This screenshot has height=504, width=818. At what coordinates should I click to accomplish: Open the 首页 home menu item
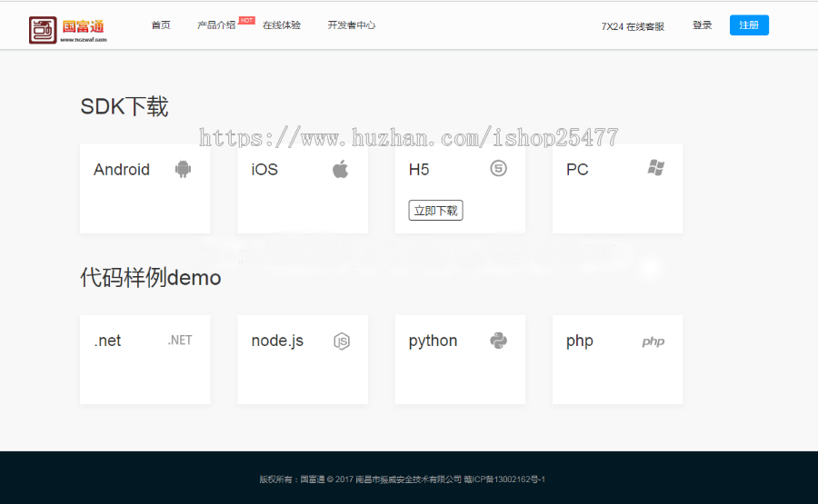tap(161, 25)
